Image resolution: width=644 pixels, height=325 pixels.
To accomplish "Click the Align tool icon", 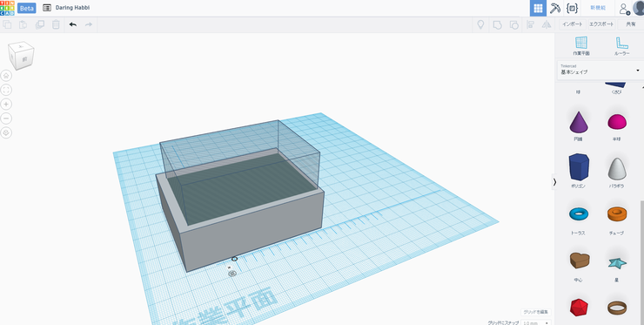I will pos(530,24).
